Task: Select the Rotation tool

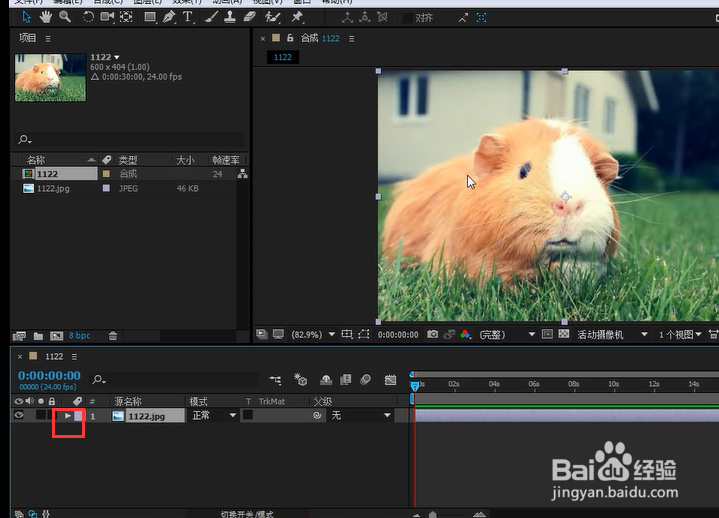Action: point(88,17)
